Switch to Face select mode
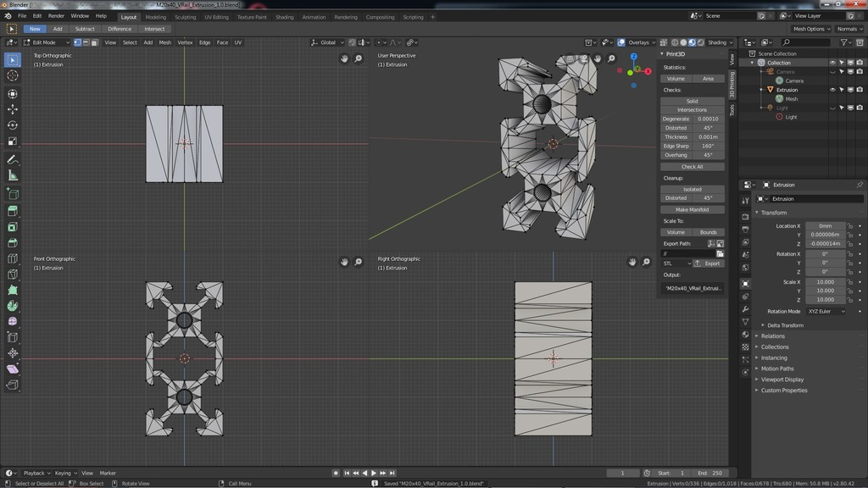 [95, 42]
